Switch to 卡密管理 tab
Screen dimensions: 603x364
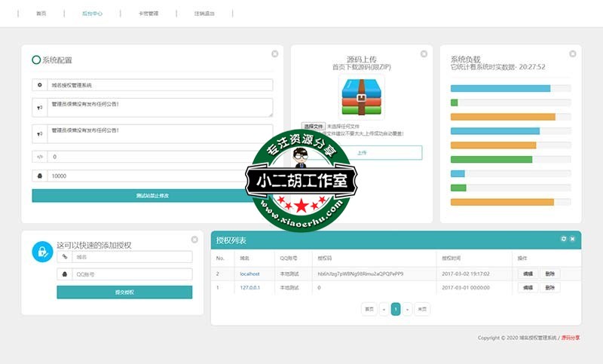point(148,14)
